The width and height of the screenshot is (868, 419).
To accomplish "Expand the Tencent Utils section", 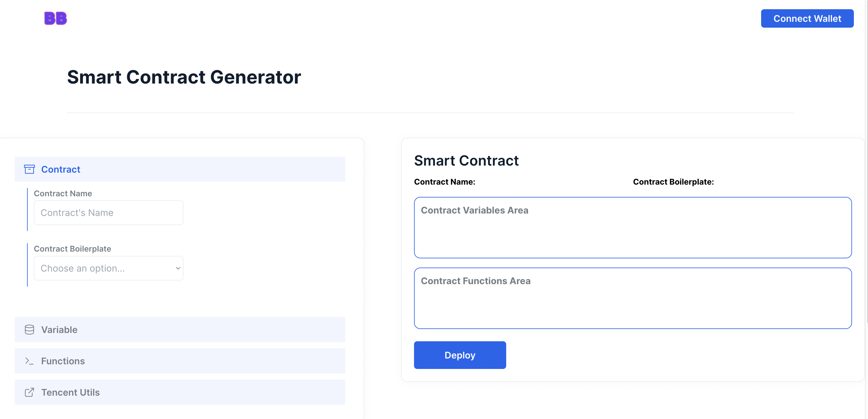I will click(180, 392).
